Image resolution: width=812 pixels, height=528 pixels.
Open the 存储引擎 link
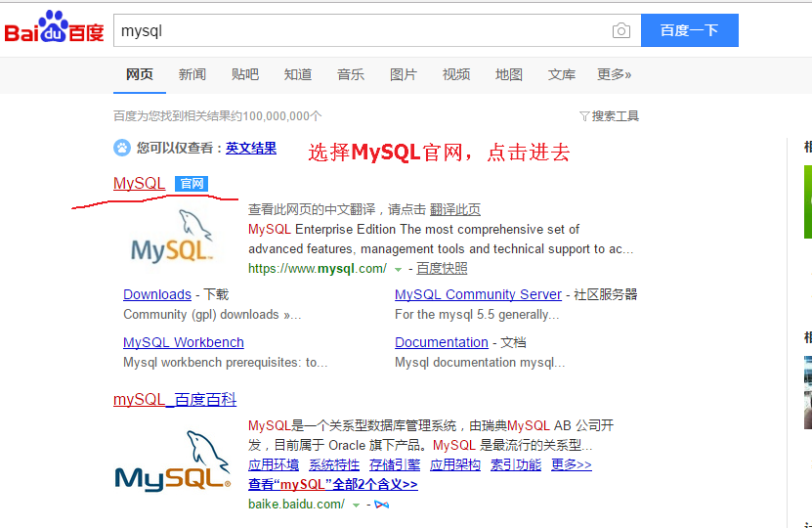pos(395,464)
